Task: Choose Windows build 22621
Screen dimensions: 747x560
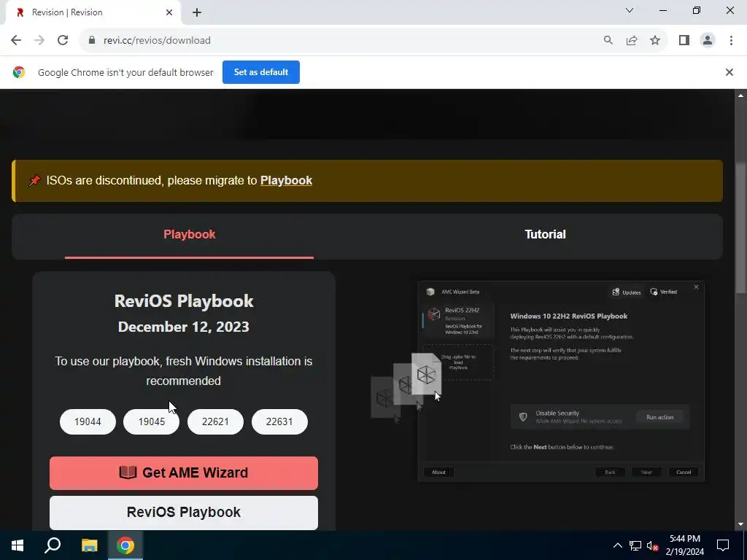Action: tap(215, 422)
